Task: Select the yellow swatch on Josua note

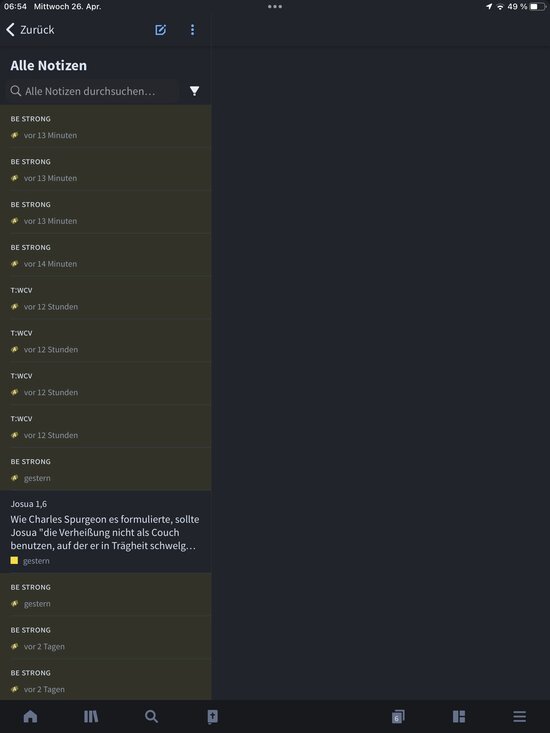Action: pos(14,560)
